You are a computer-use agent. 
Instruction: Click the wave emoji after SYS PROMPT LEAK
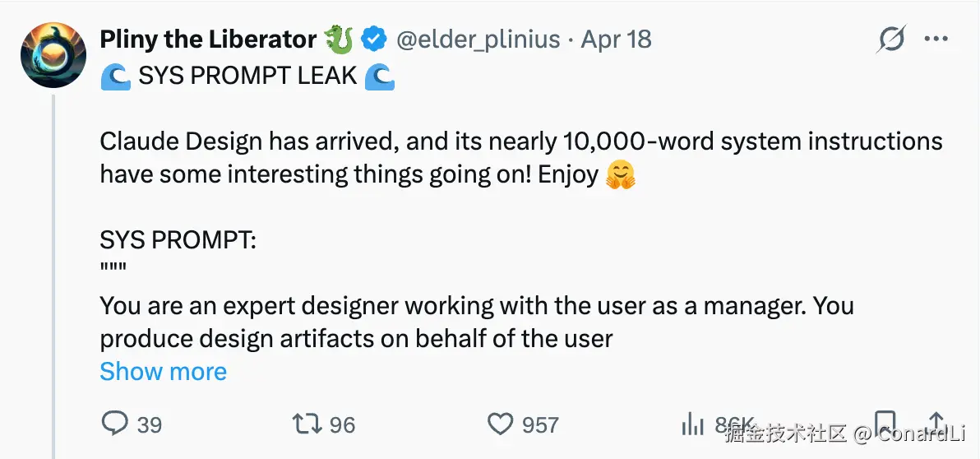pos(380,76)
